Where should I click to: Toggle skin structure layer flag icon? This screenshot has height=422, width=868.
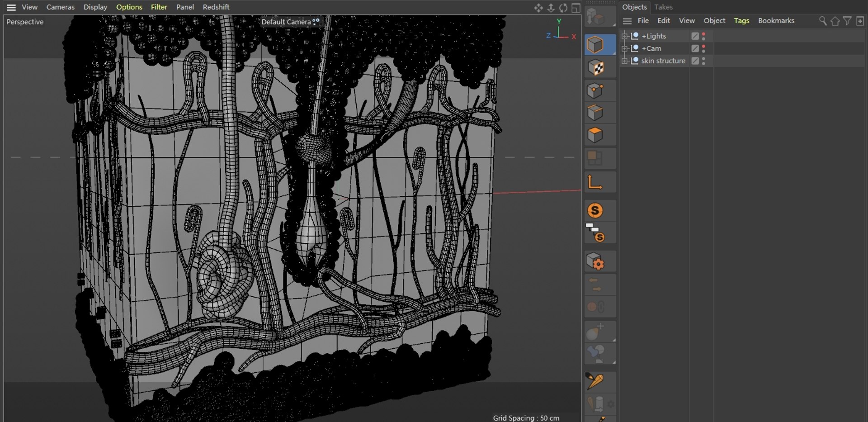click(695, 61)
